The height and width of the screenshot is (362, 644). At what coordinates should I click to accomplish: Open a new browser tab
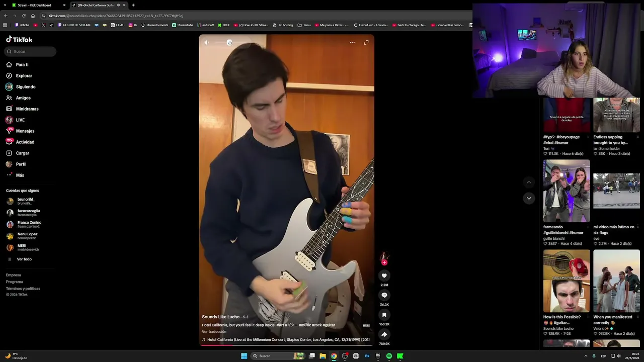tap(133, 5)
